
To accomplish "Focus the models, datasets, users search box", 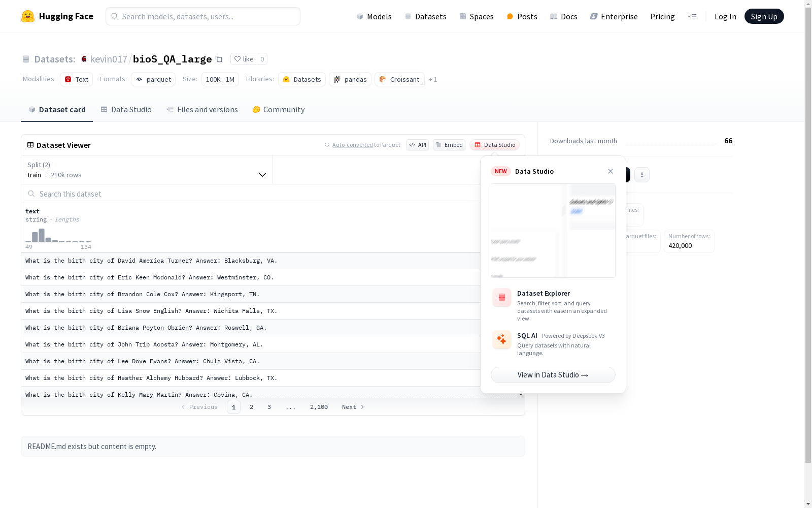I will coord(203,16).
